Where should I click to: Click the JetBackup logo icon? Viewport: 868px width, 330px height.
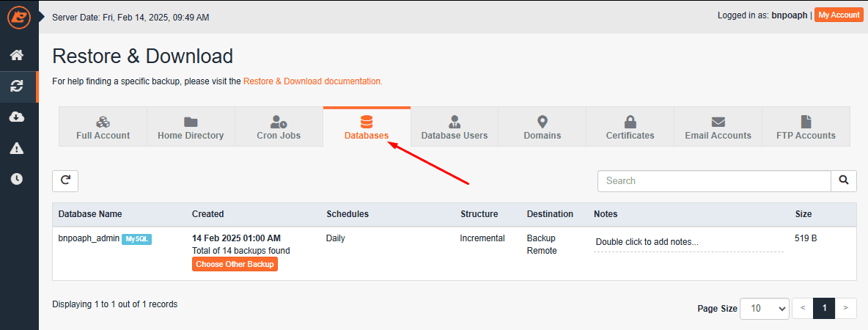pos(18,17)
